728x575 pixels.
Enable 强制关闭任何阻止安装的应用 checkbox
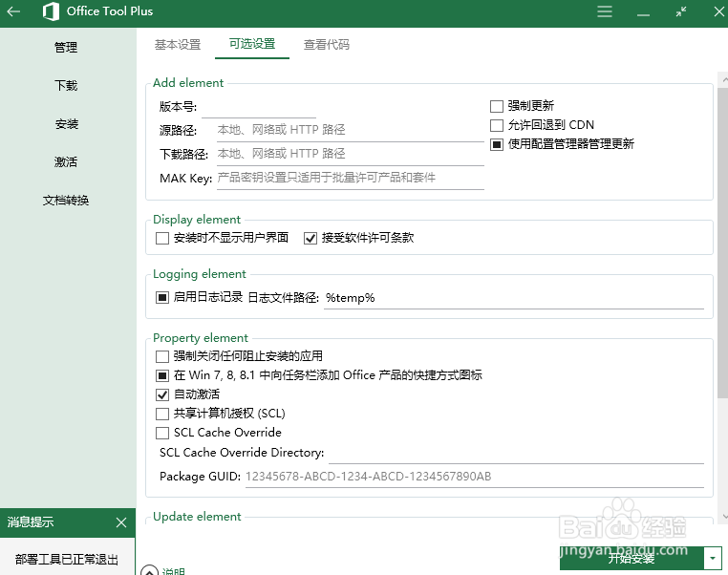pos(162,356)
